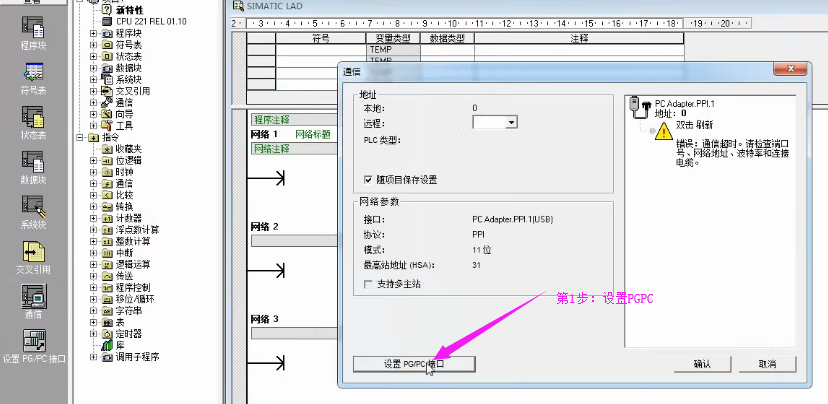Select the 整数计算 instruction folder
Image resolution: width=828 pixels, height=404 pixels.
coord(133,241)
